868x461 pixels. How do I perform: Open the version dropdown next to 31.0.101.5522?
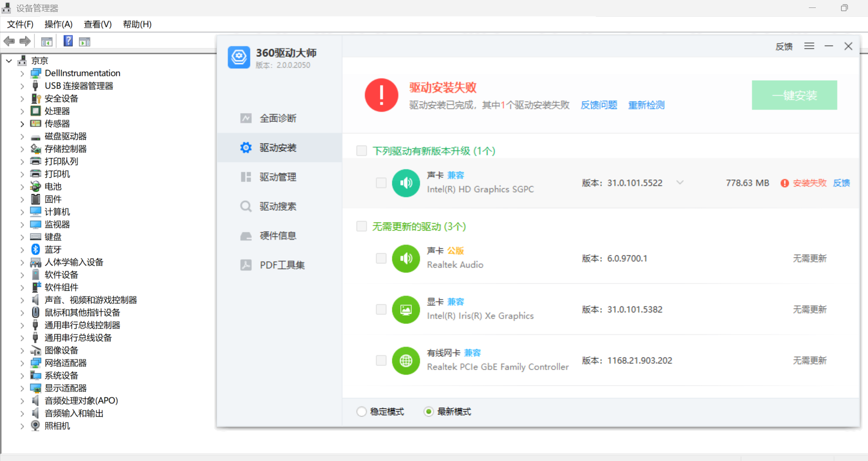[680, 183]
